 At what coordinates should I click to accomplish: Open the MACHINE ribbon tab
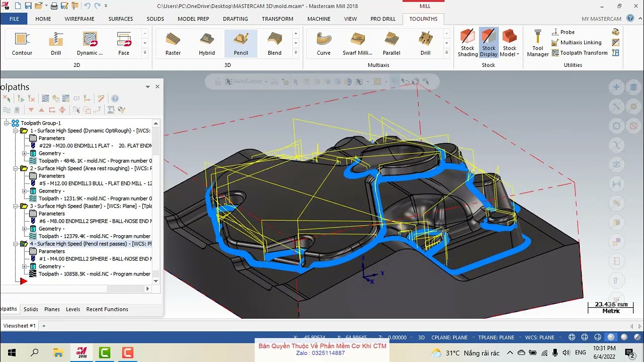coord(319,19)
